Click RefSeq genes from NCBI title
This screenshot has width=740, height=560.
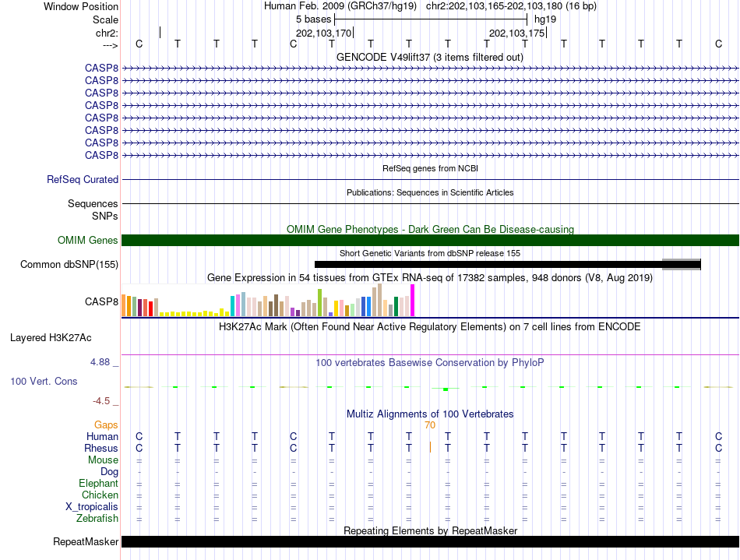(x=430, y=168)
